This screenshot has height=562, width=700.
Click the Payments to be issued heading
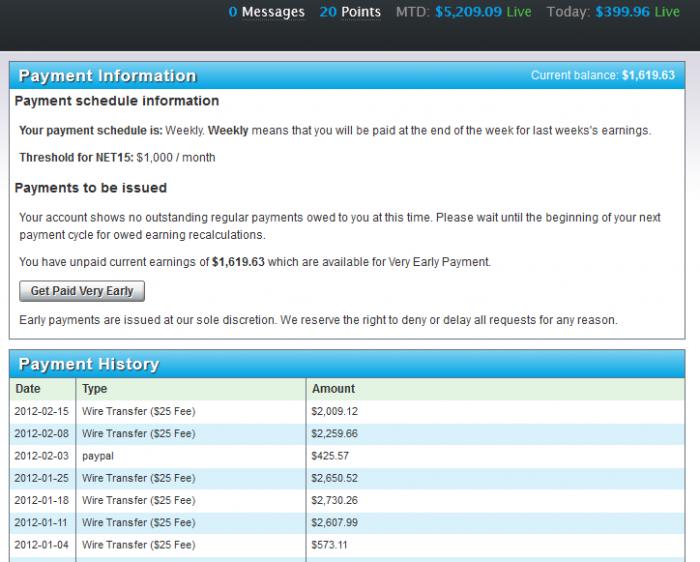point(91,188)
